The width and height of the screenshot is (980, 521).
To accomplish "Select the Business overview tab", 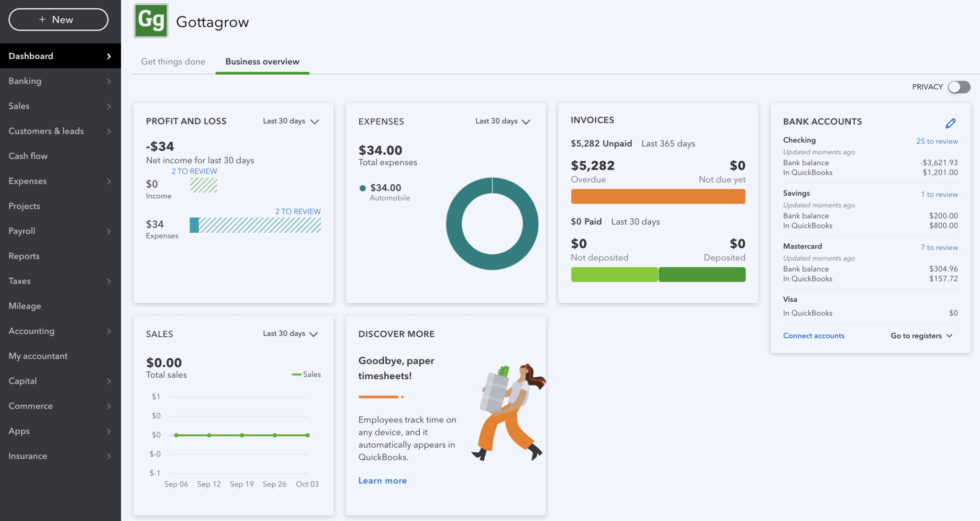I will tap(262, 61).
